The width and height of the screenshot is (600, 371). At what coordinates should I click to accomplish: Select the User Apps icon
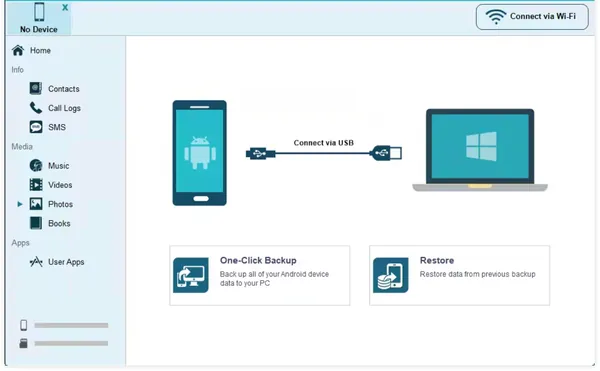click(36, 262)
